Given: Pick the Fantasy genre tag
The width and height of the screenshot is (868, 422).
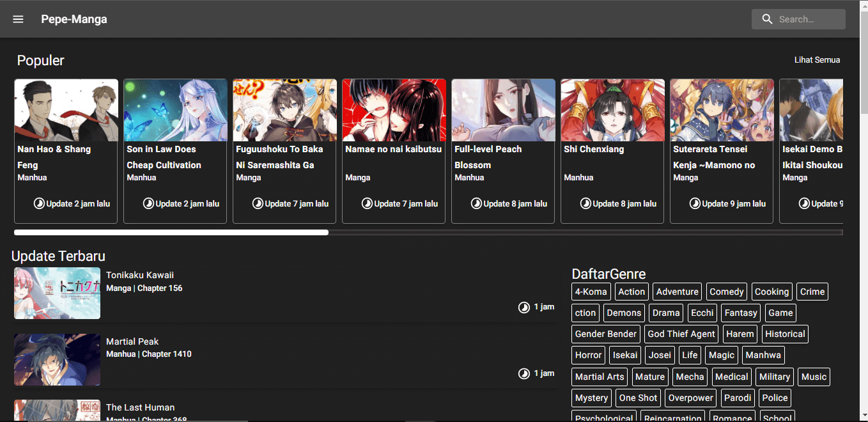Looking at the screenshot, I should point(741,313).
